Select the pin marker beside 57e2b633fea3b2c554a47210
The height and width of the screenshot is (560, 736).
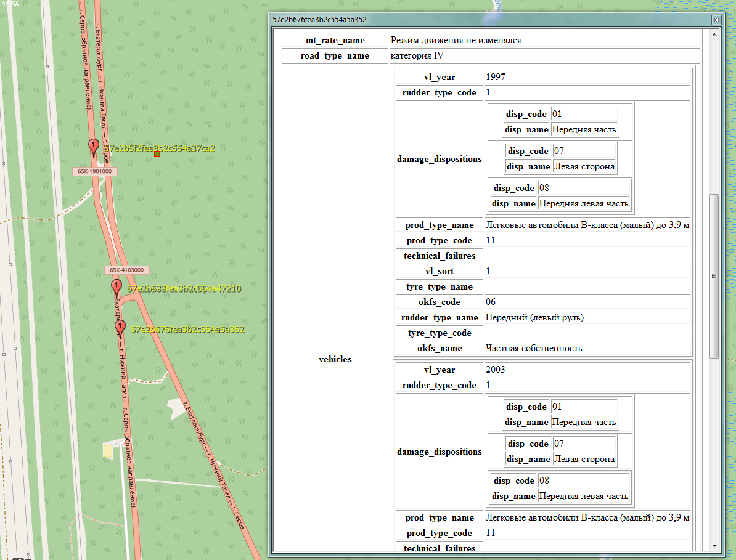116,287
